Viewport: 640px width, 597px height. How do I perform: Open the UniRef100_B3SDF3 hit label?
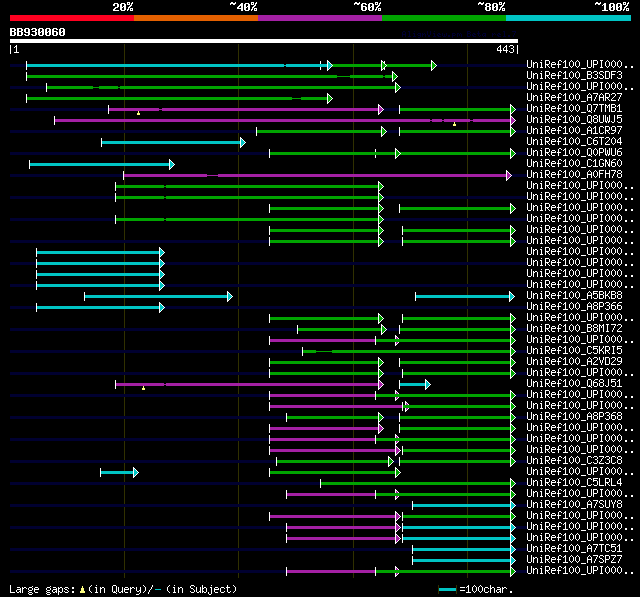(x=574, y=75)
